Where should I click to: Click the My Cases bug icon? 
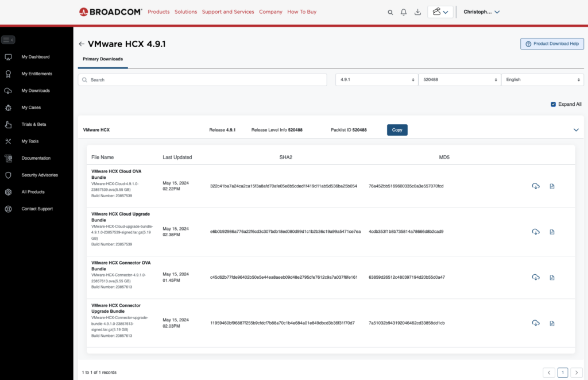coord(8,108)
